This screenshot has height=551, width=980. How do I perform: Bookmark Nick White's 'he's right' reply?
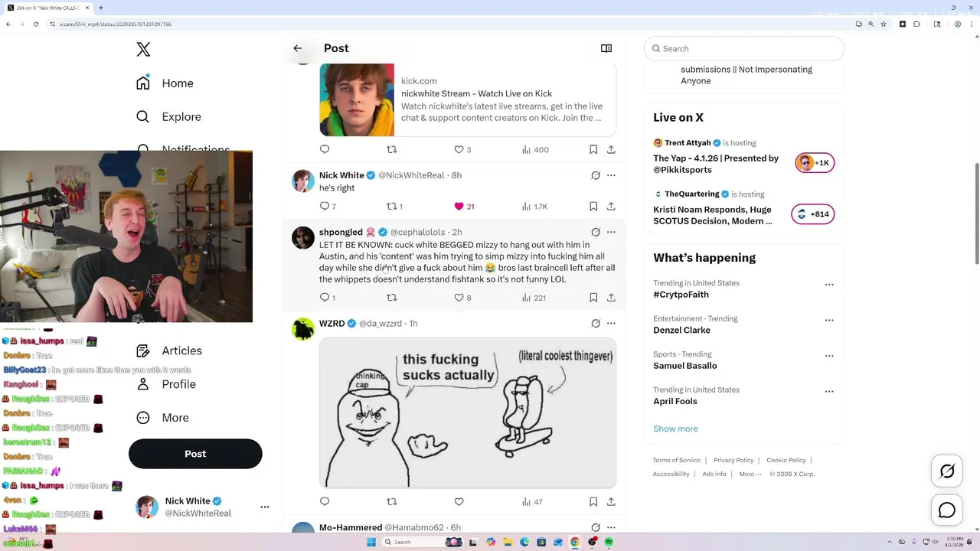pos(593,207)
